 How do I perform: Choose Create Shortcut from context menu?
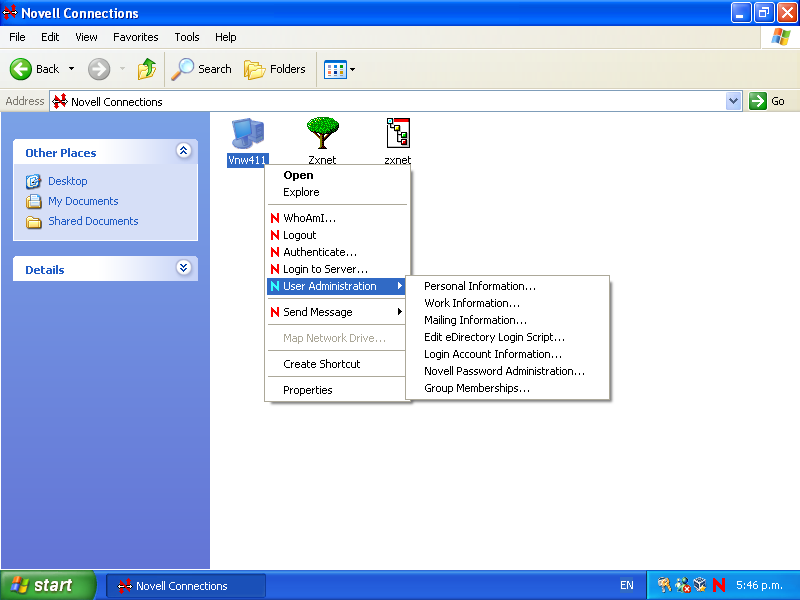[x=336, y=364]
